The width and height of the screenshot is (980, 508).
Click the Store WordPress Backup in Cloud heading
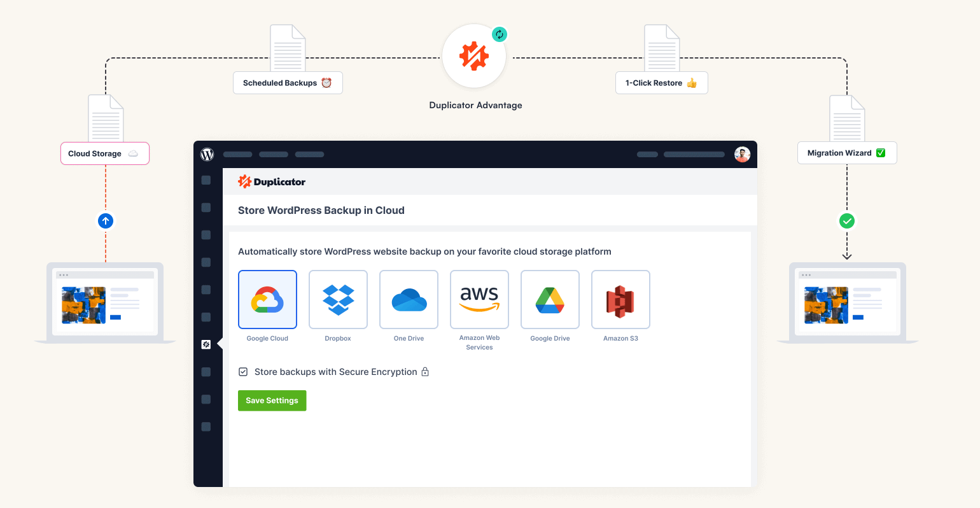[x=321, y=210]
